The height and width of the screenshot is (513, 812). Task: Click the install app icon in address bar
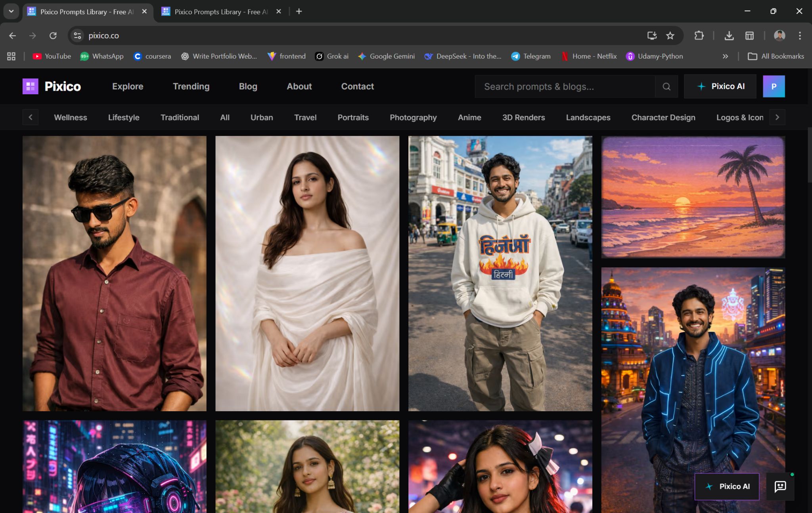(652, 36)
